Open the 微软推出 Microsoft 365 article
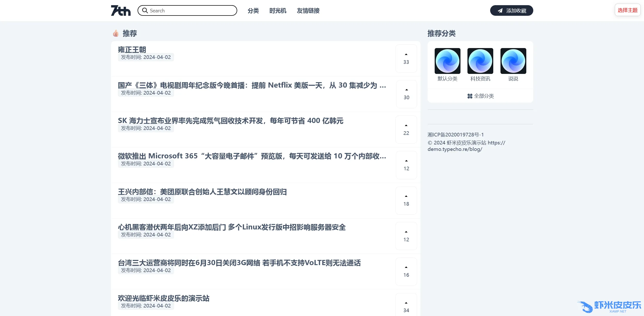This screenshot has height=316, width=644. pos(252,156)
